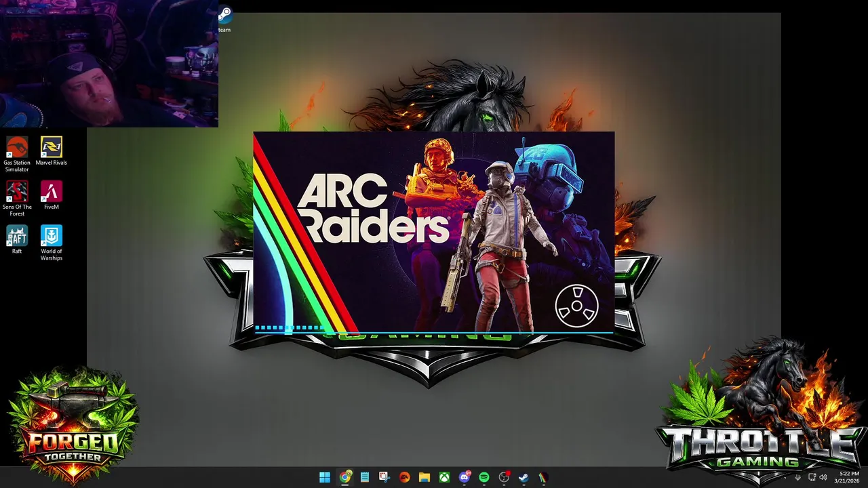Select the FiveM desktop icon

(x=51, y=196)
